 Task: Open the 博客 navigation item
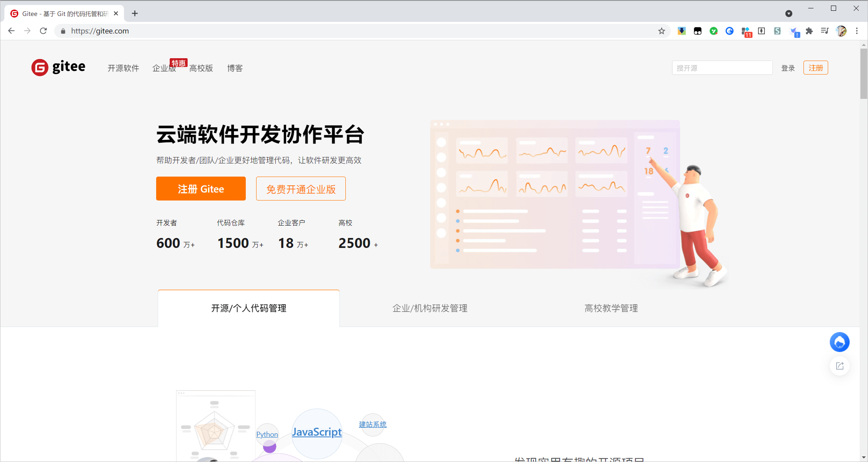click(x=235, y=68)
